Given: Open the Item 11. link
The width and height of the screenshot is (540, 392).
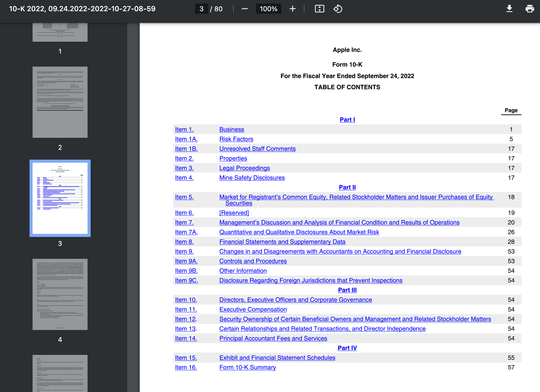Looking at the screenshot, I should (186, 309).
